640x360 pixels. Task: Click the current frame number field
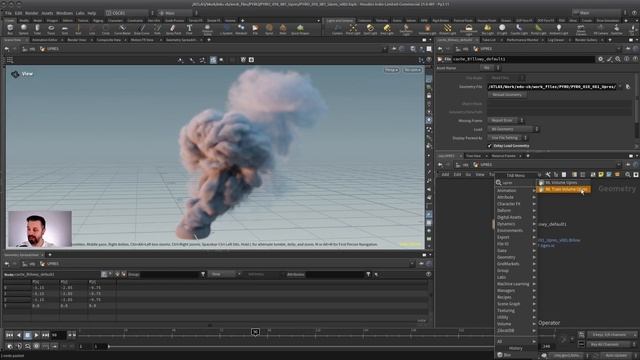point(58,335)
